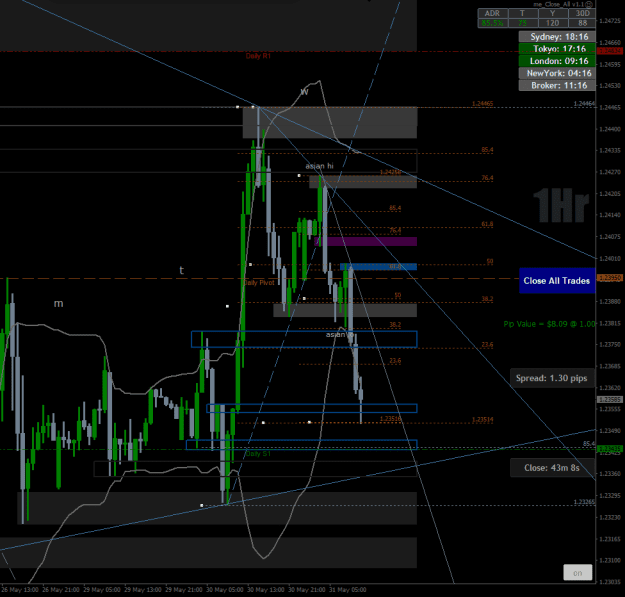The image size is (625, 597).
Task: Click the orange 1.23950 pivot price tag
Action: [610, 278]
